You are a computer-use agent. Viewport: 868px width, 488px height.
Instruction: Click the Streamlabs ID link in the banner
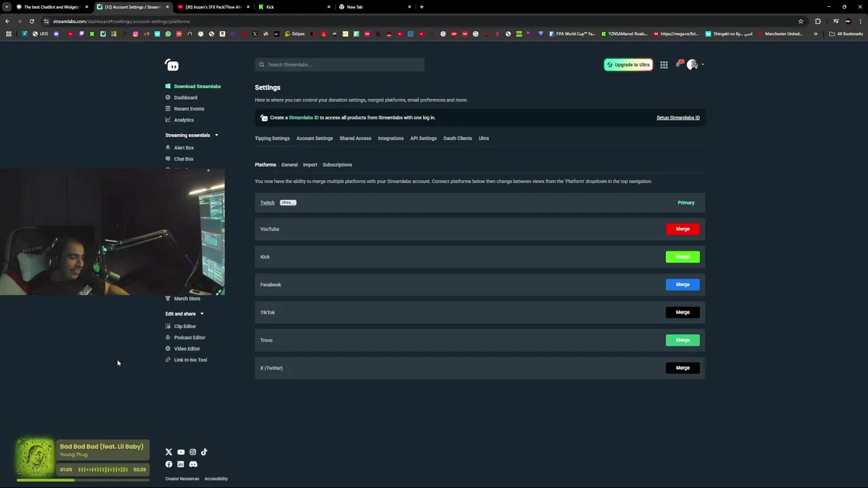303,117
